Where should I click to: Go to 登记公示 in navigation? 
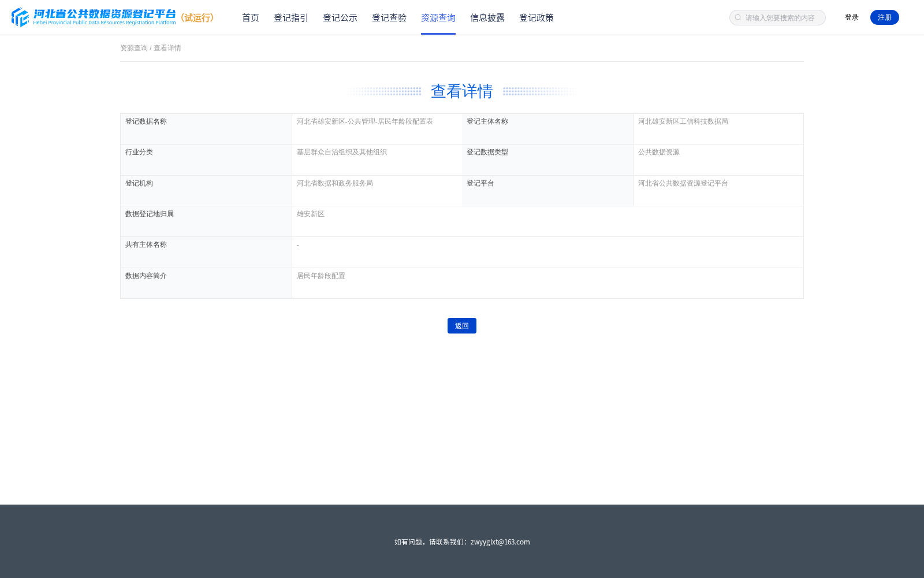(340, 18)
